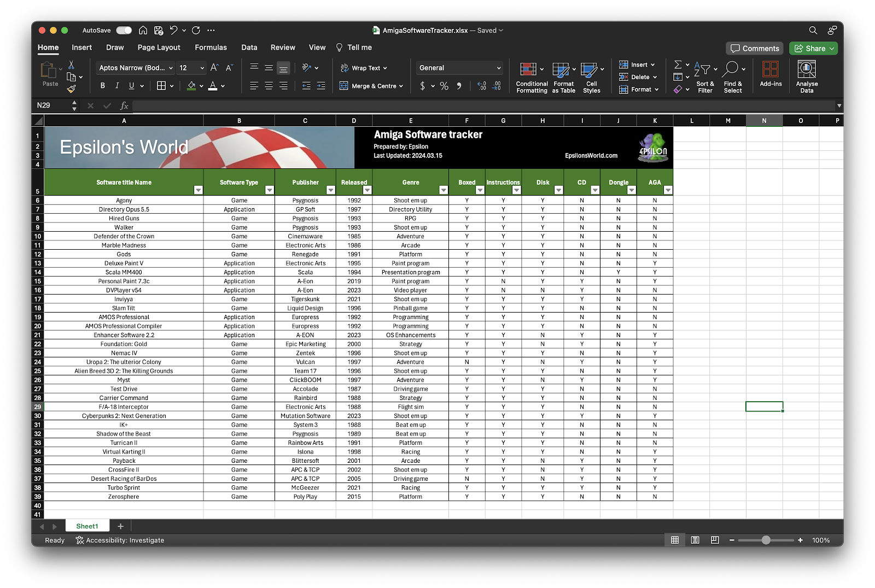Screen dimensions: 875x588
Task: Click the Share button
Action: tap(813, 48)
